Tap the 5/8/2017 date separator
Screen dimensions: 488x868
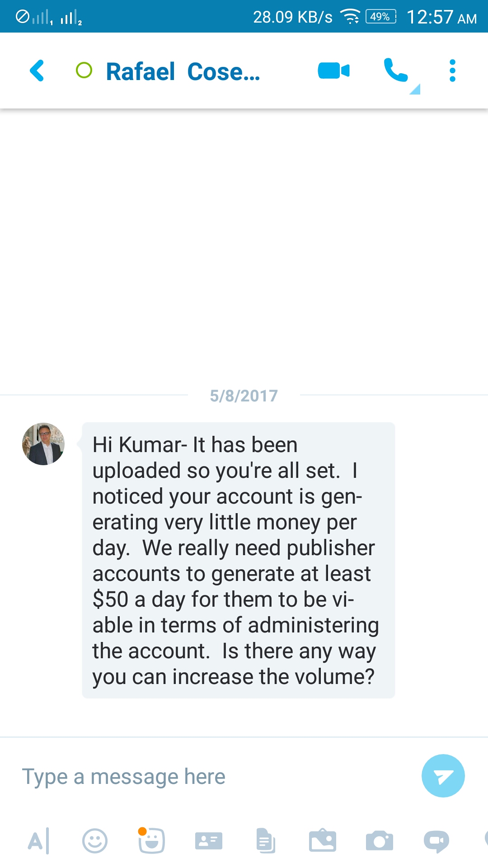coord(244,396)
